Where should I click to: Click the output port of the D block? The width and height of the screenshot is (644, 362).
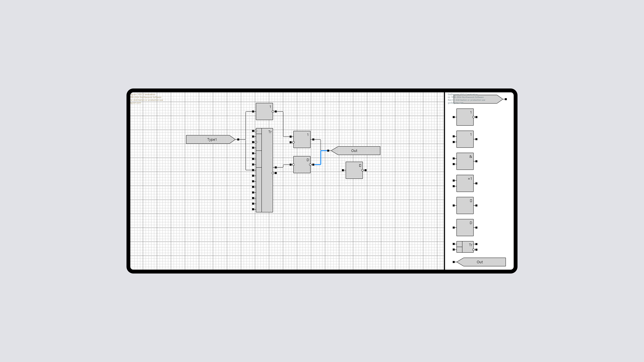coord(313,165)
